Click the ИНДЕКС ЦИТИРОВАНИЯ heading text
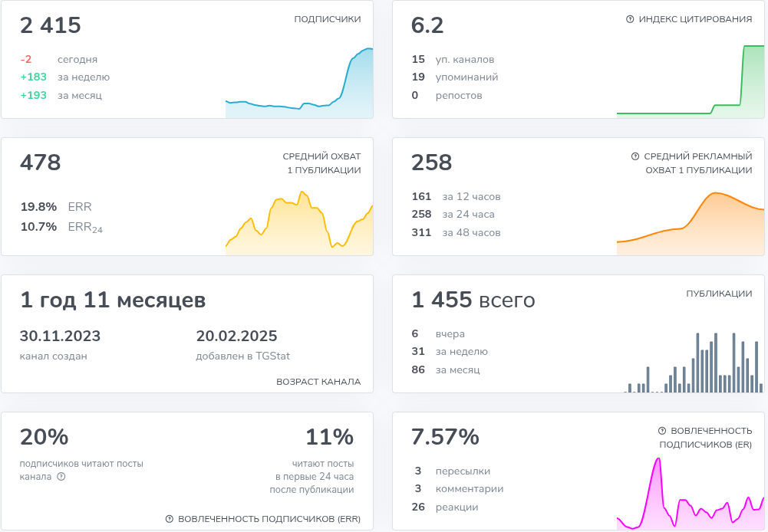 695,19
